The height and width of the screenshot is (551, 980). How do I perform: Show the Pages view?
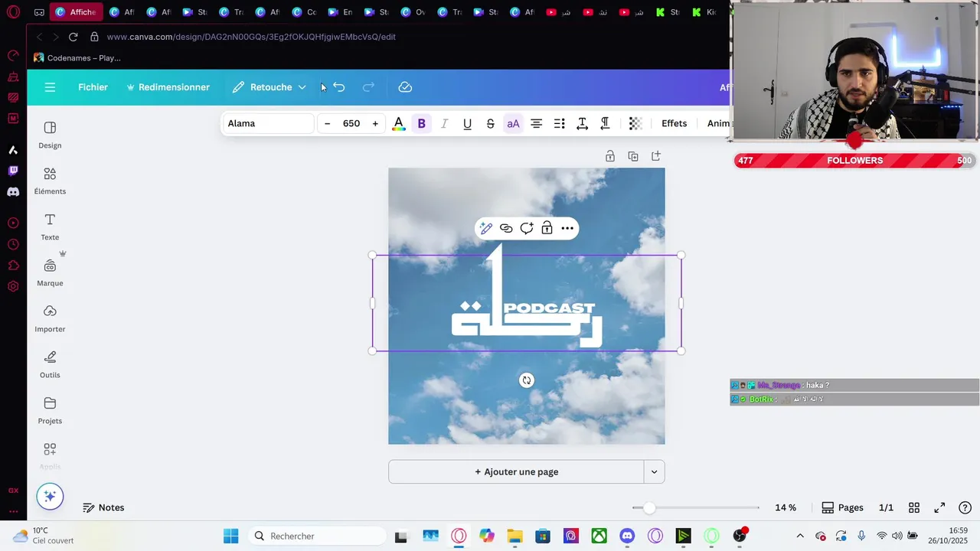click(842, 507)
